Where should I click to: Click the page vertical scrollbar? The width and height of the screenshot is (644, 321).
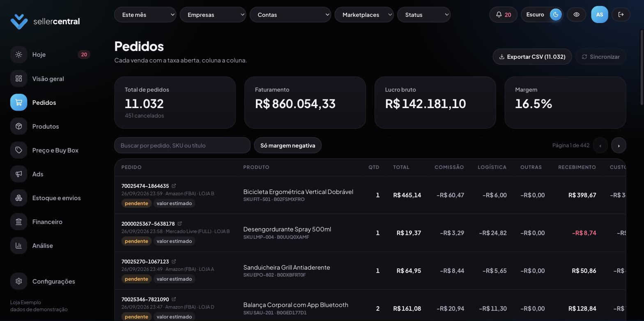[642, 67]
